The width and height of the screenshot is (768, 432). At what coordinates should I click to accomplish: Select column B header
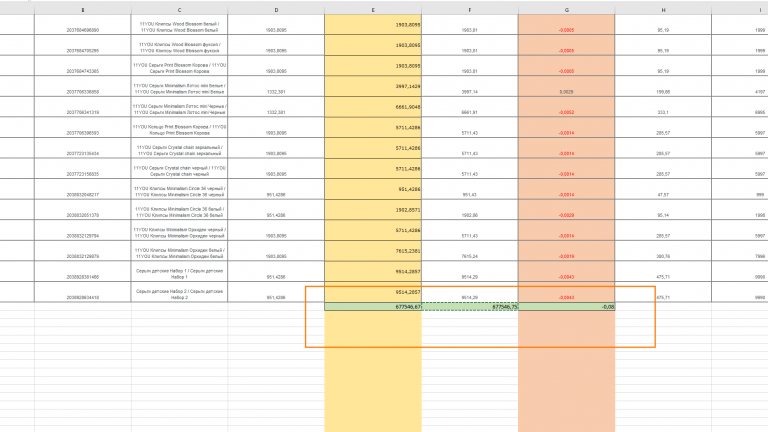pos(83,10)
